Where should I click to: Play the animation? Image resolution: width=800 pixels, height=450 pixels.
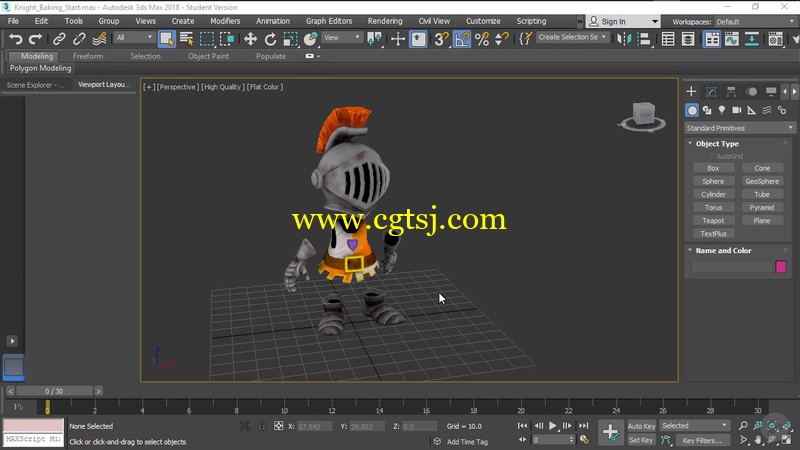point(553,426)
